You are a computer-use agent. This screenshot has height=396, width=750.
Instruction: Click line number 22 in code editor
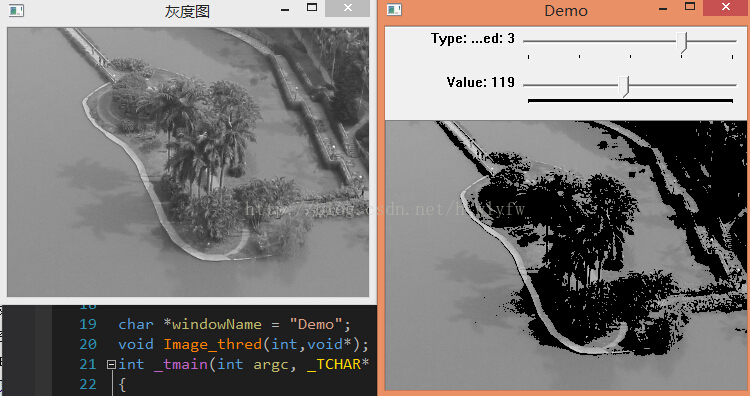(x=88, y=384)
